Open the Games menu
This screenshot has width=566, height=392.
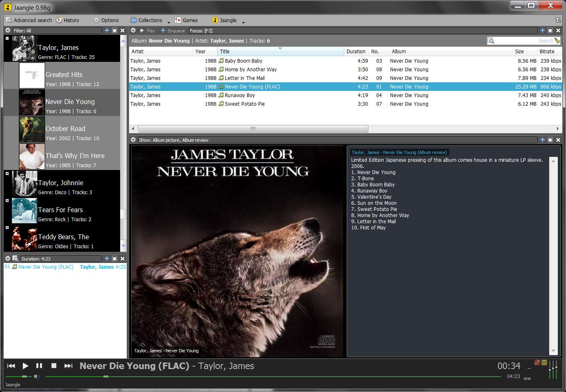point(186,20)
